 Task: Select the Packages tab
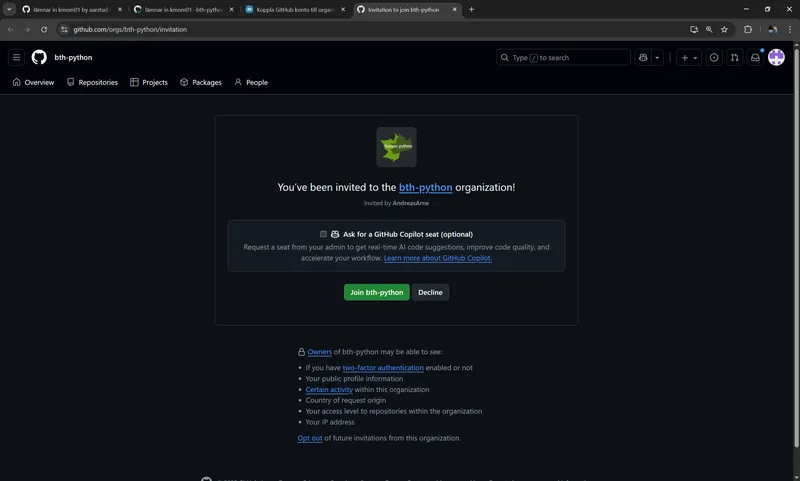[201, 82]
